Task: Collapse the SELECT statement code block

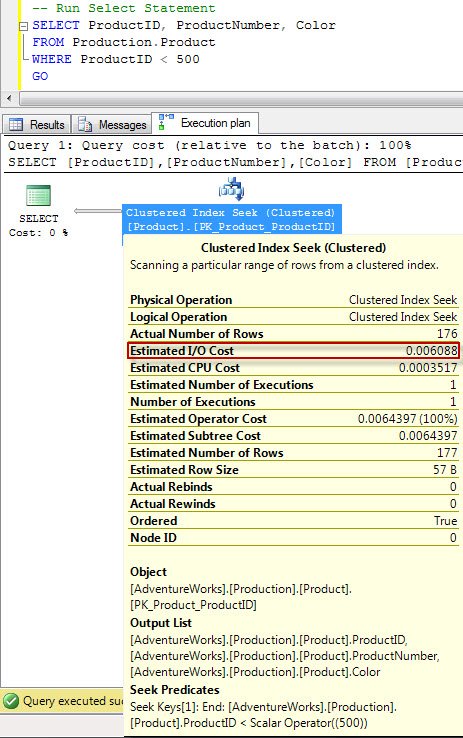Action: pos(23,26)
